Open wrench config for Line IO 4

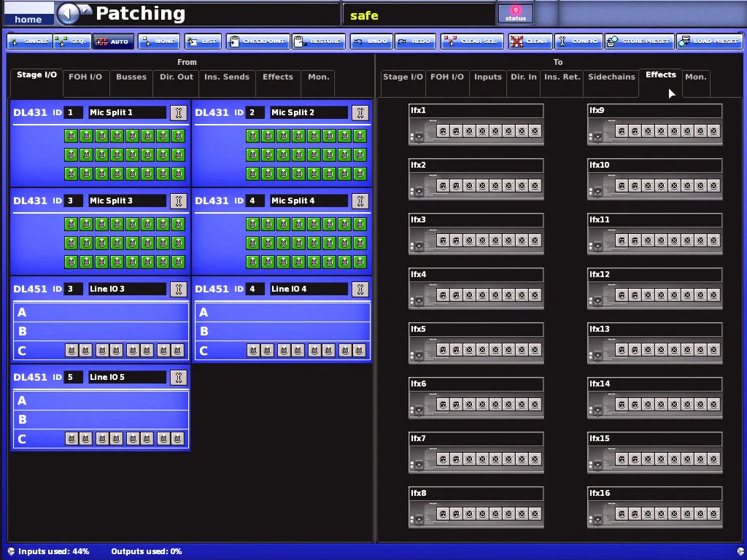pos(360,289)
